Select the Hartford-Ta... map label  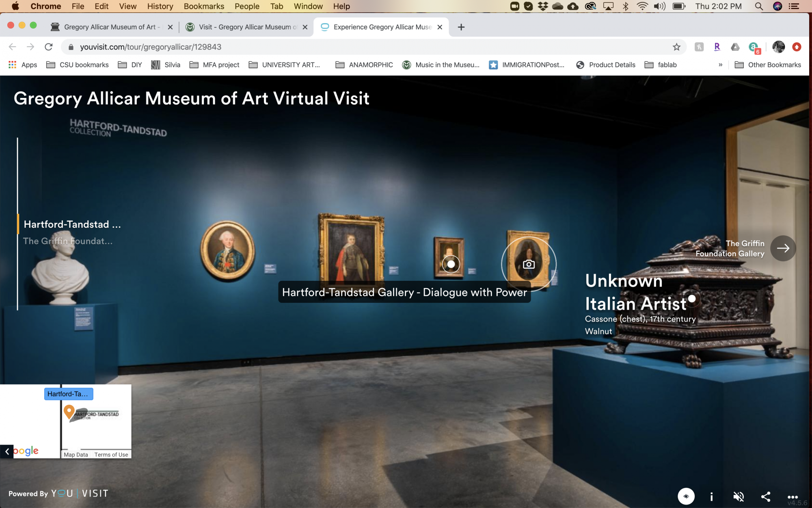point(69,394)
